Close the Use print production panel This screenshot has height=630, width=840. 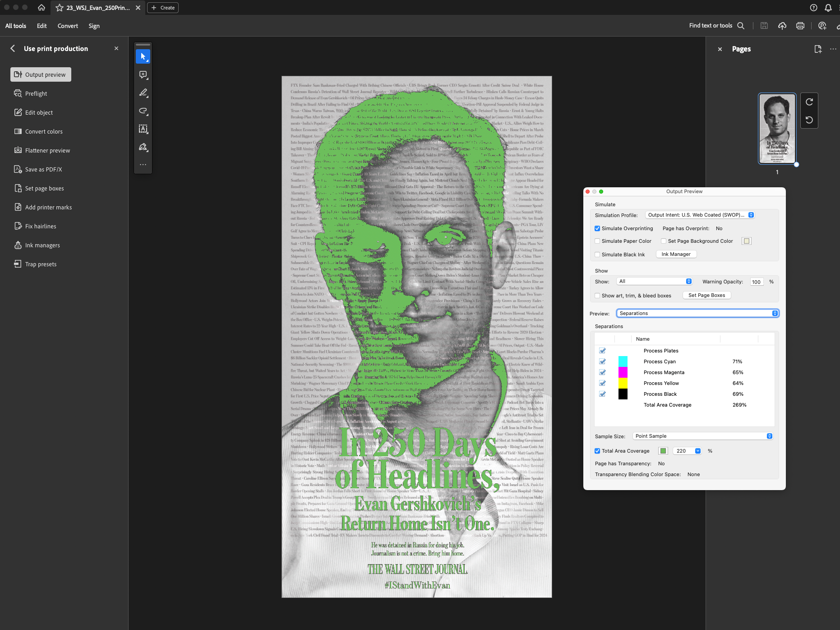(116, 48)
